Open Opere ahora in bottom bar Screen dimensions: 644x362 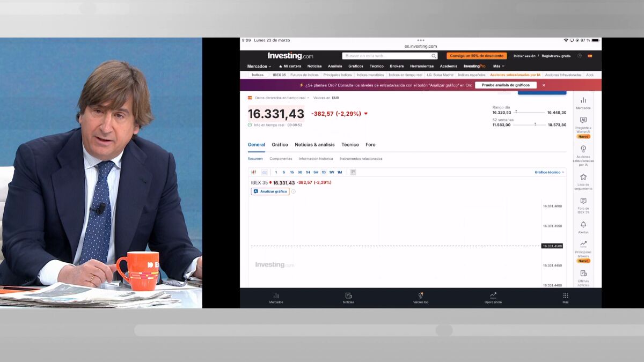pos(493,296)
